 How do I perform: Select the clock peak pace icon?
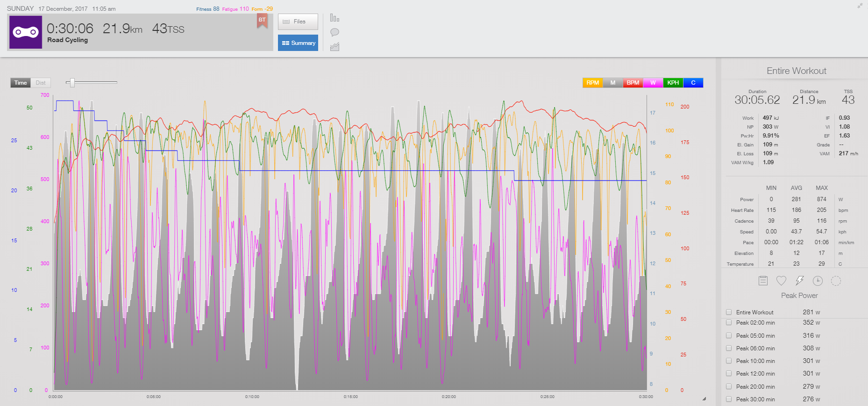point(818,281)
